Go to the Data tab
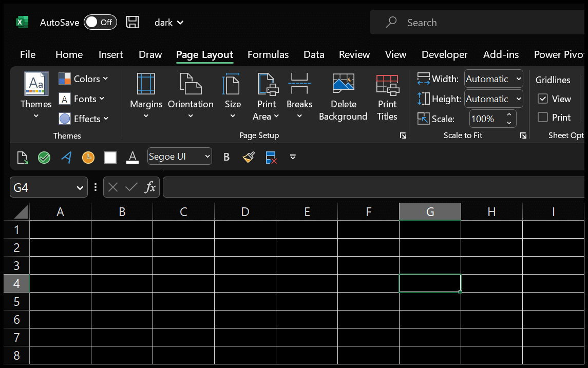 point(314,55)
